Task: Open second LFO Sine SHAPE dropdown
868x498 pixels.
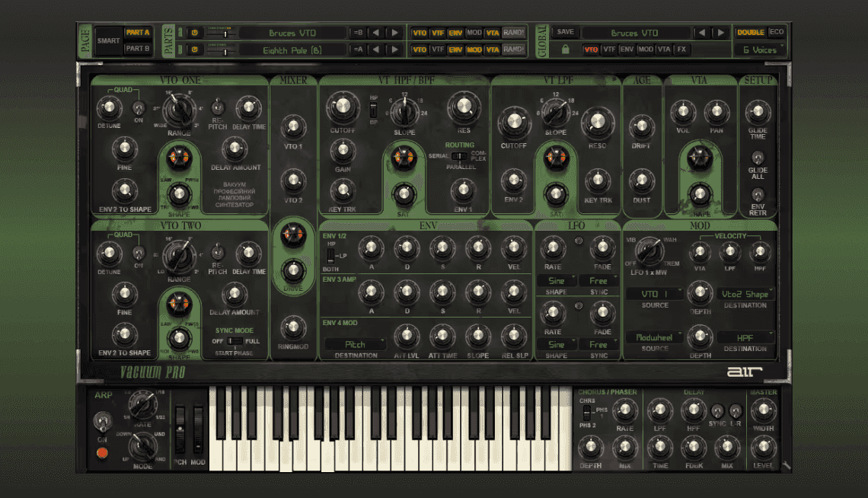Action: click(557, 344)
